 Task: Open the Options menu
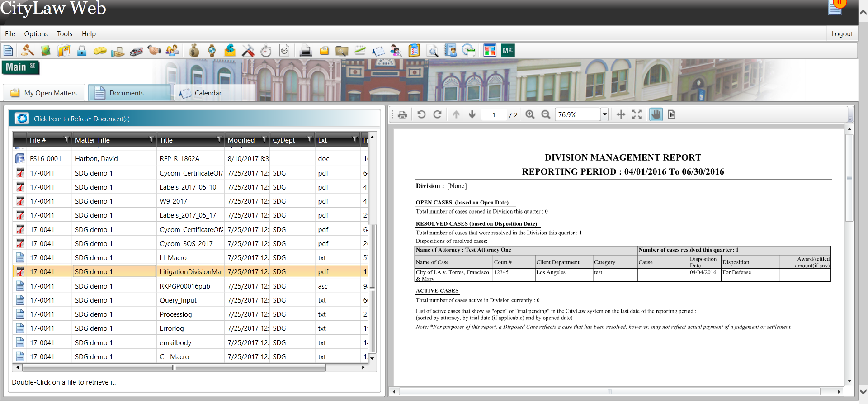(x=36, y=34)
